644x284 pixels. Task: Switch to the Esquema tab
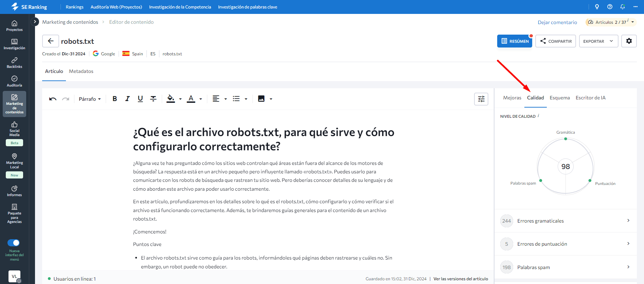point(560,98)
